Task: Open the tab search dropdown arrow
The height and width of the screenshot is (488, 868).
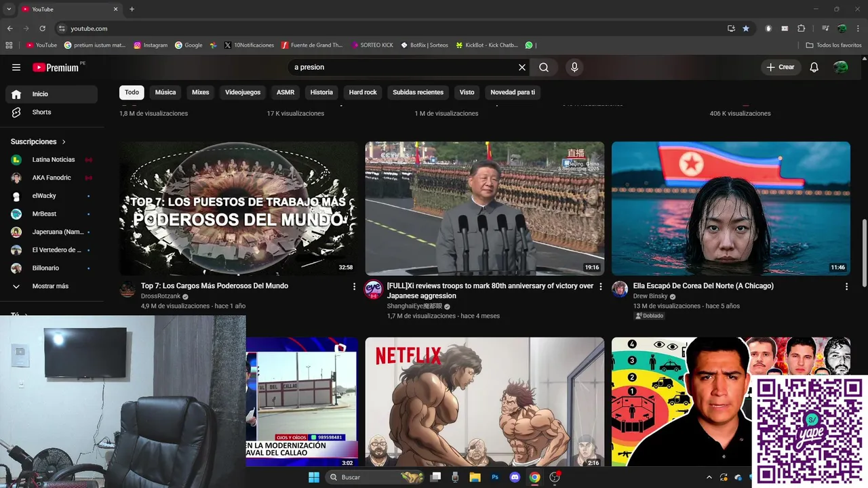Action: [9, 9]
